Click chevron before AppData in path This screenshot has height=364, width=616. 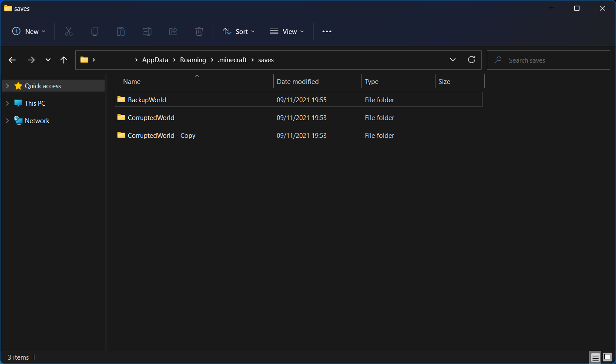(137, 60)
